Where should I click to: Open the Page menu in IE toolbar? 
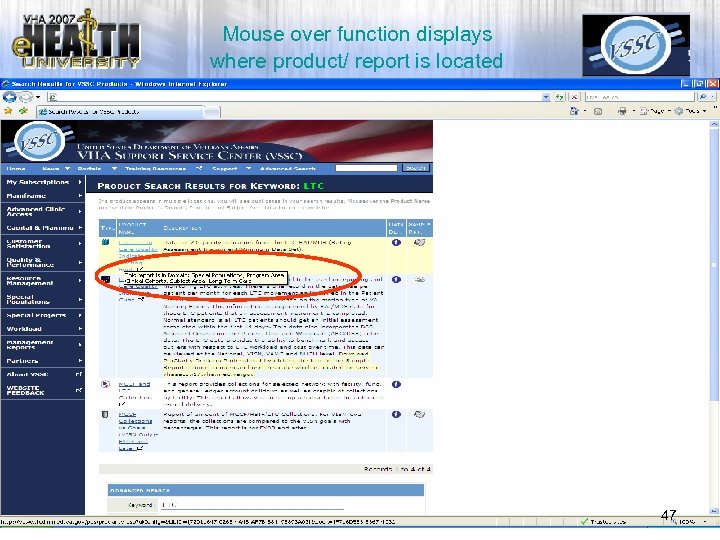pos(657,111)
